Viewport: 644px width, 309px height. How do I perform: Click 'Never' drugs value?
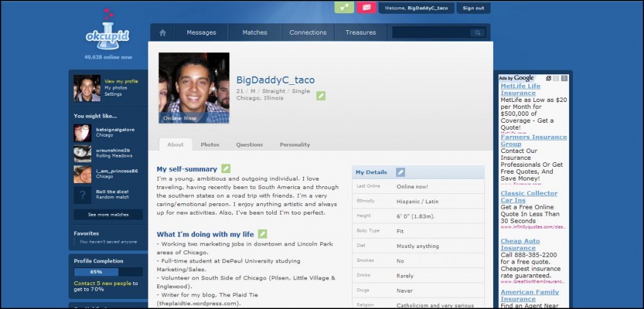pos(404,291)
